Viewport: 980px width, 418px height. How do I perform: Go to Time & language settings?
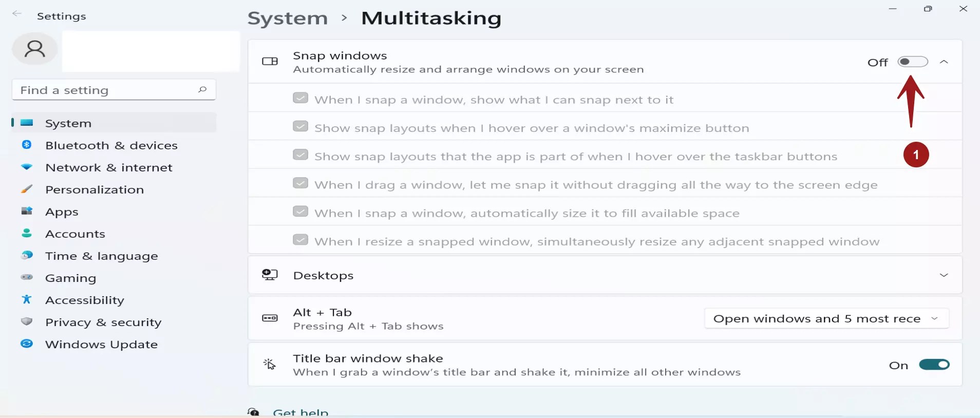click(101, 256)
